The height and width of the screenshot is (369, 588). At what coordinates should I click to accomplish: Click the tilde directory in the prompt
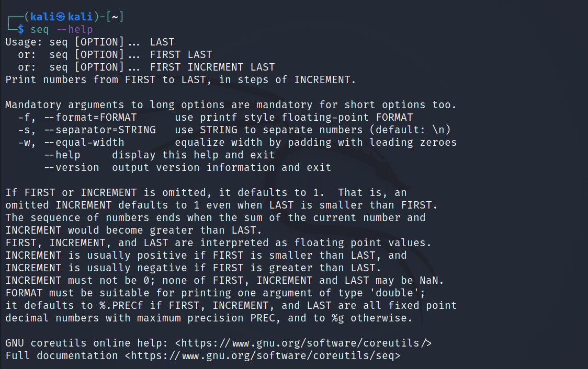click(115, 17)
